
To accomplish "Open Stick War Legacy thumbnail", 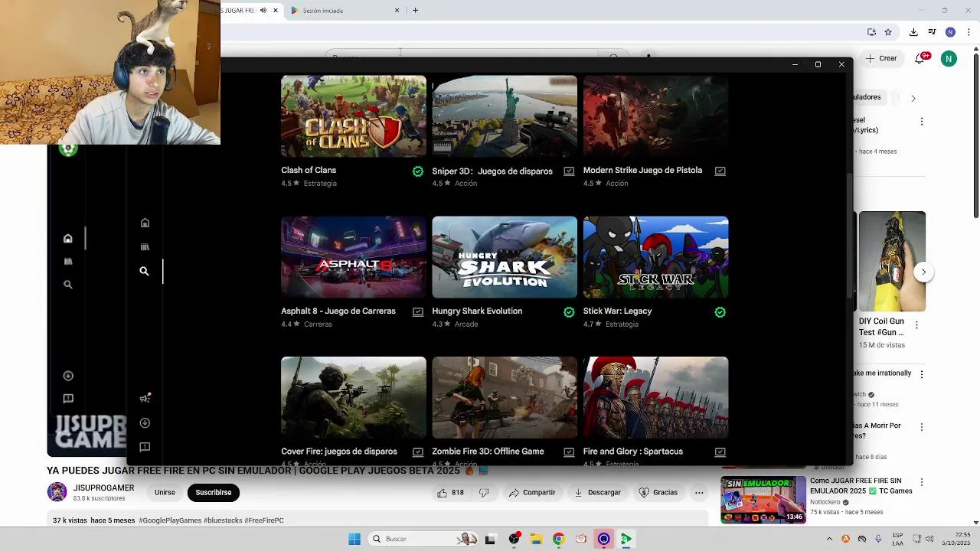I will point(655,257).
